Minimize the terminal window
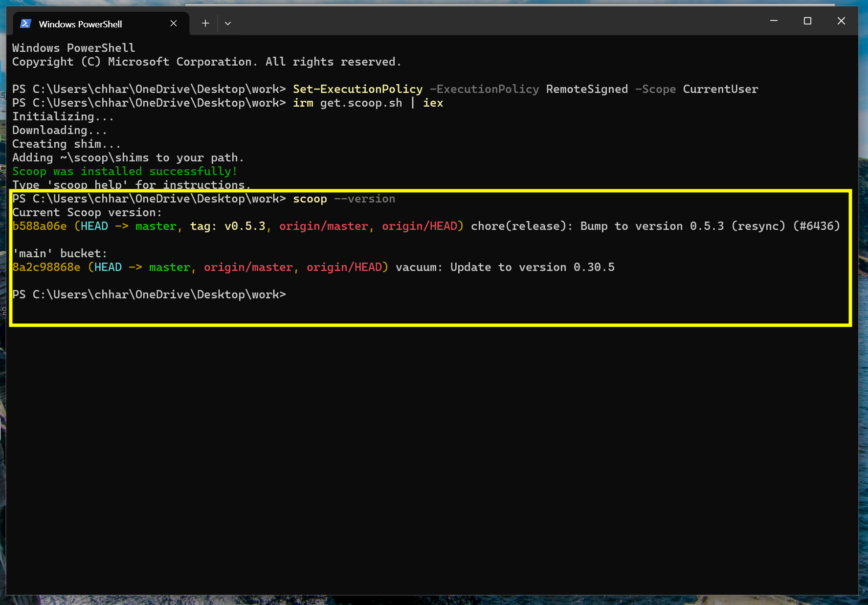The width and height of the screenshot is (868, 605). click(774, 21)
